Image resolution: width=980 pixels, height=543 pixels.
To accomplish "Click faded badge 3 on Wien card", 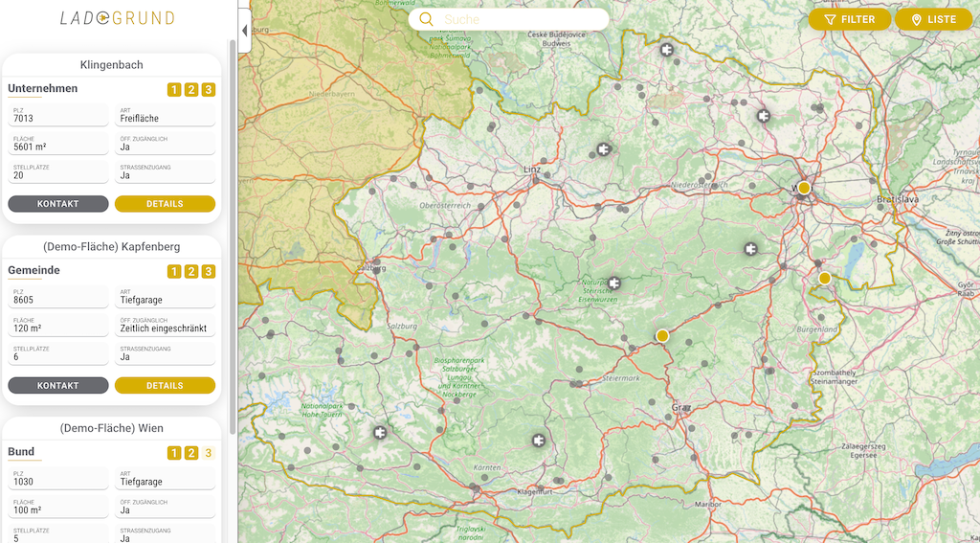I will click(x=209, y=453).
